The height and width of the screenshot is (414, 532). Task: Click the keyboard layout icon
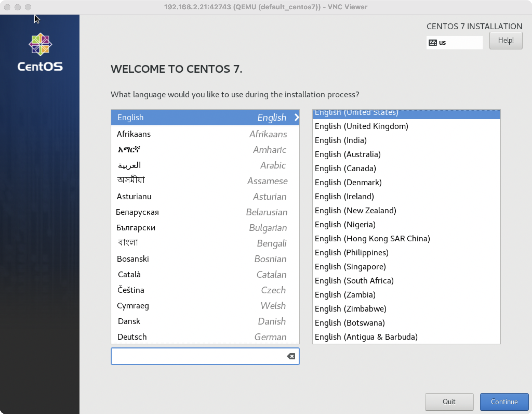point(433,43)
